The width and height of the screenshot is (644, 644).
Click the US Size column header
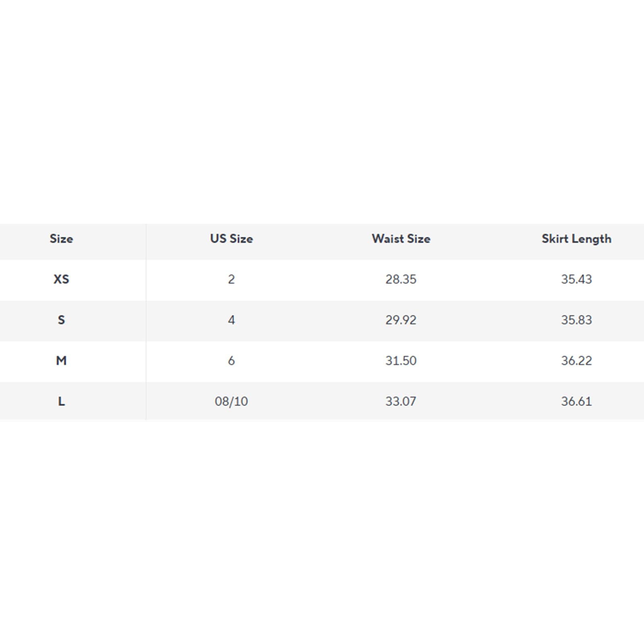pyautogui.click(x=231, y=239)
